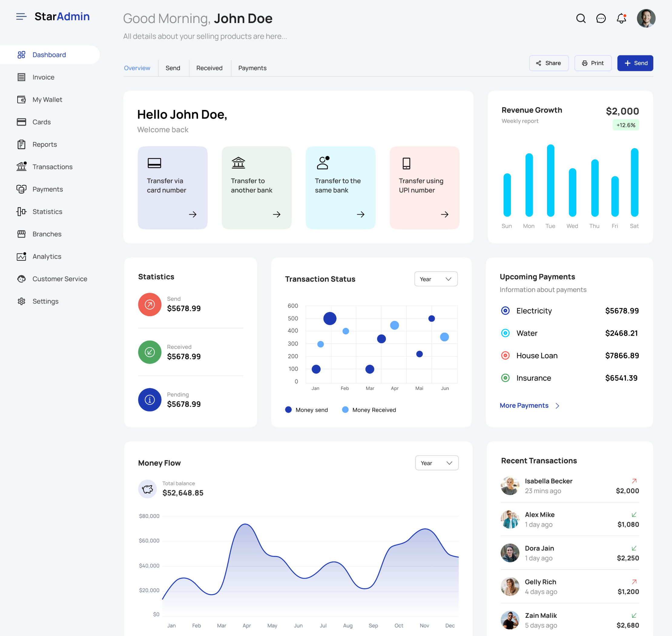Select the House Loan payment radio

505,355
